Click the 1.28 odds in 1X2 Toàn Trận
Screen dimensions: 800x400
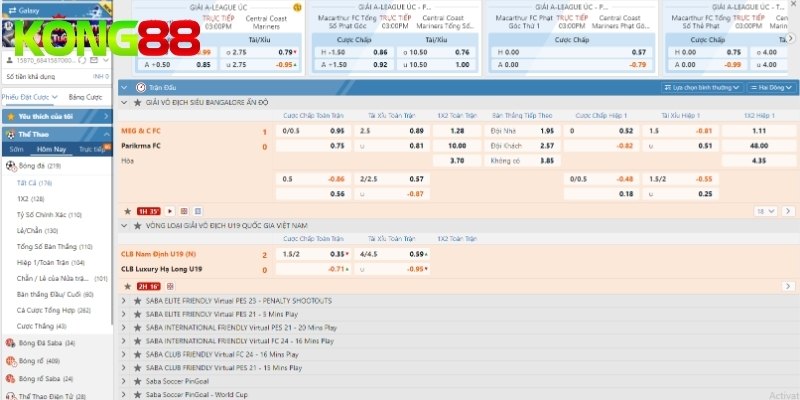tap(458, 131)
